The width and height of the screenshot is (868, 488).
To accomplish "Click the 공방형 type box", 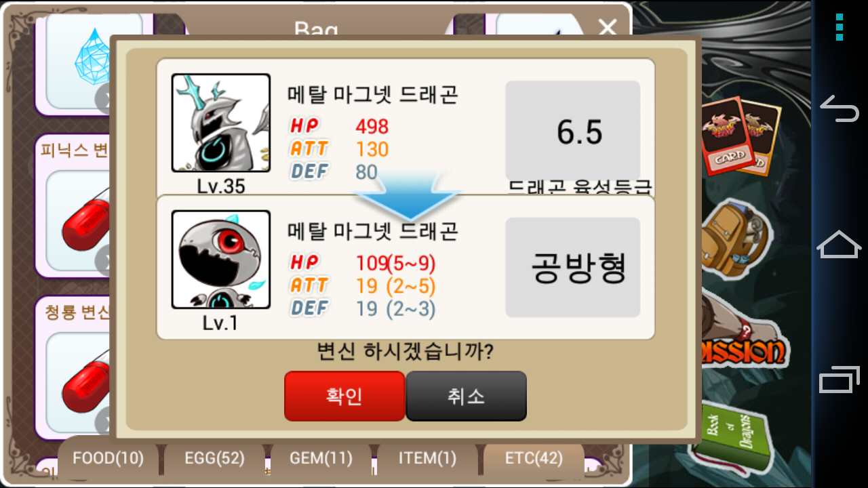I will point(573,267).
